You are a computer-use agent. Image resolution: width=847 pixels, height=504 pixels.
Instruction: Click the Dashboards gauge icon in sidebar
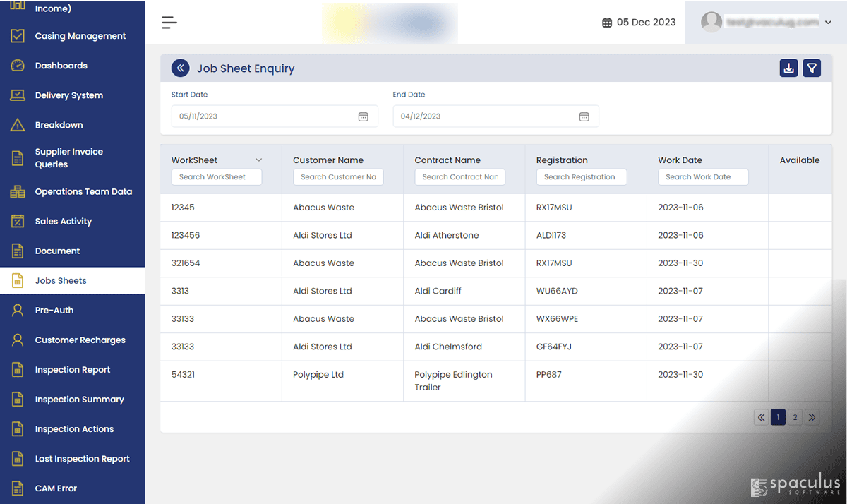tap(18, 66)
